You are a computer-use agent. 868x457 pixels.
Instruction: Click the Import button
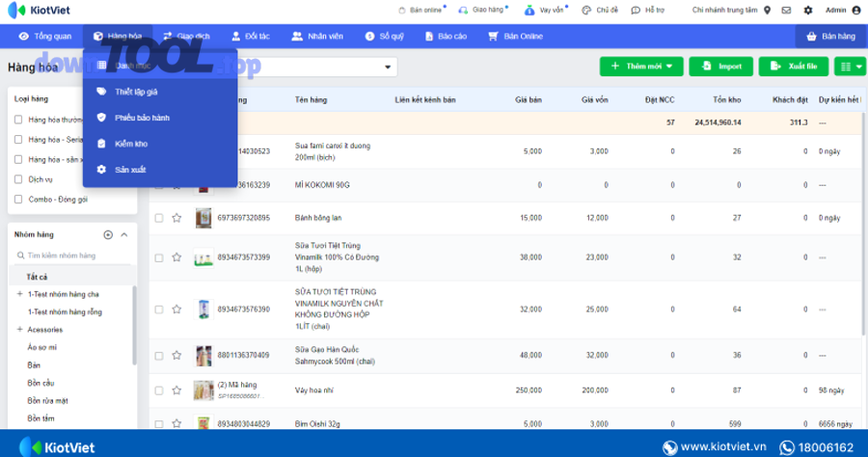click(x=721, y=67)
